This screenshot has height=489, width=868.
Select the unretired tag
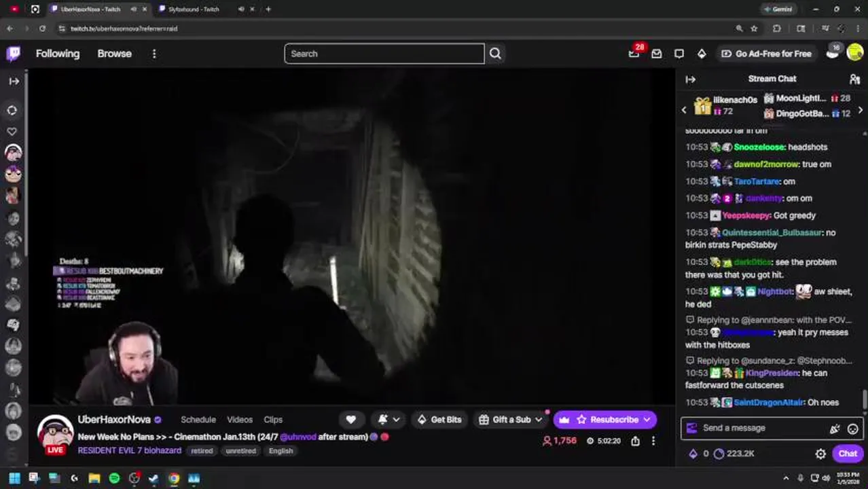click(x=241, y=451)
